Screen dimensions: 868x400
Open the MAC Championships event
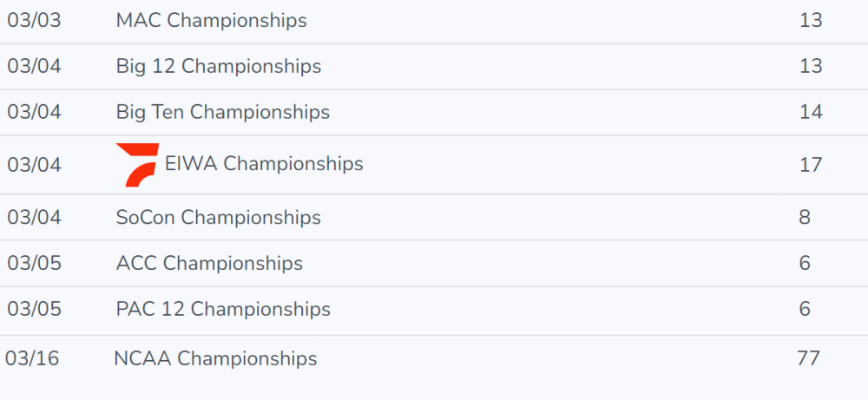click(212, 21)
